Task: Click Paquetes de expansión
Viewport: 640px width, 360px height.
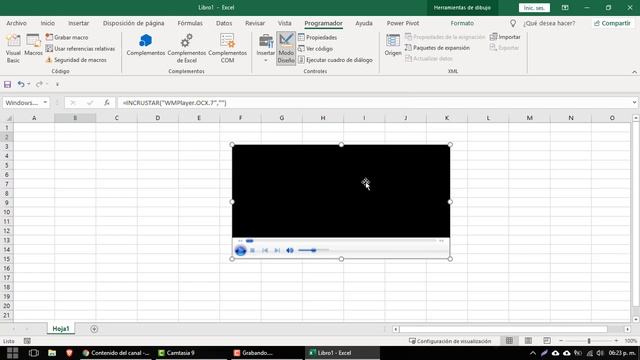Action: pyautogui.click(x=437, y=48)
